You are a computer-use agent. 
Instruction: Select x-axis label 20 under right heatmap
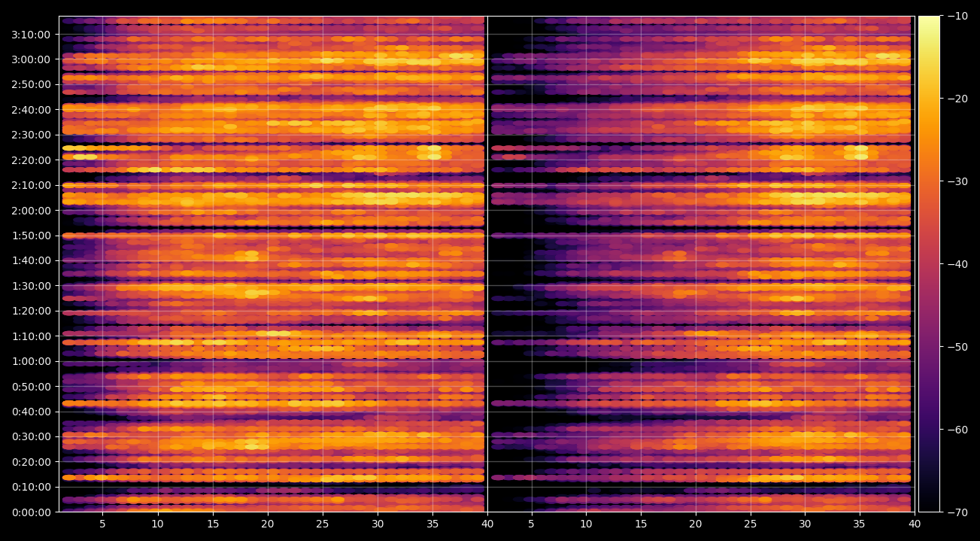point(696,524)
